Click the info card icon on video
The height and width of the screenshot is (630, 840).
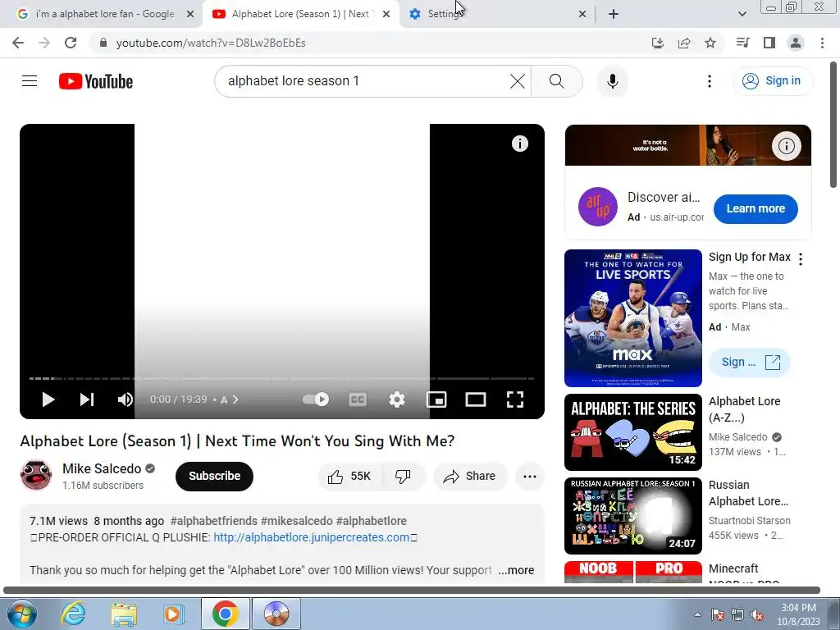[x=519, y=144]
